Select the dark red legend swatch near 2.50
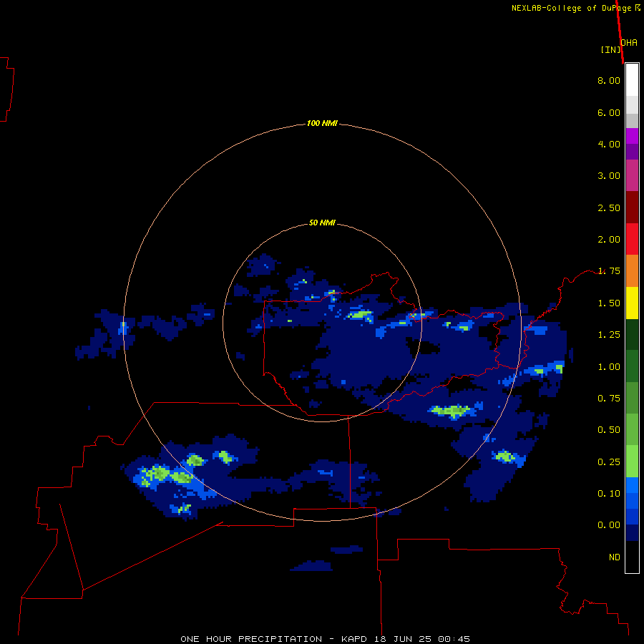 (632, 208)
